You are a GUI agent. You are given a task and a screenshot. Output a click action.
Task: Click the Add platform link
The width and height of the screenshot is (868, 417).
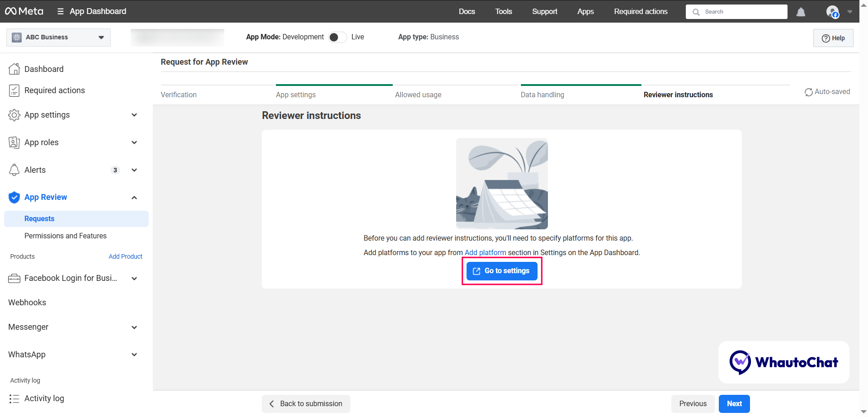coord(485,252)
